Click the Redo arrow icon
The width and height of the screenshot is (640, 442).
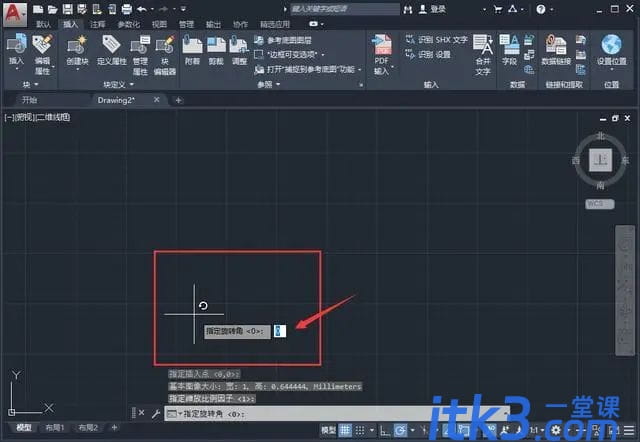[x=163, y=9]
